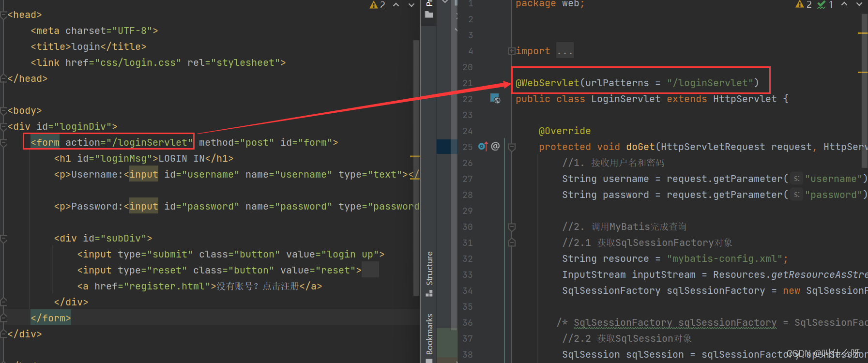
Task: Click the servlet class gutter icon on line 22
Action: 495,99
